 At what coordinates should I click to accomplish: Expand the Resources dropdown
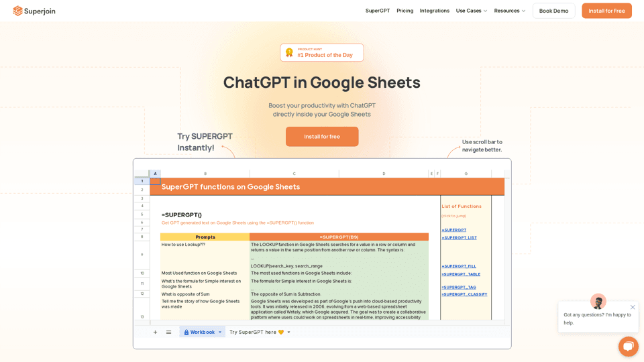tap(509, 11)
